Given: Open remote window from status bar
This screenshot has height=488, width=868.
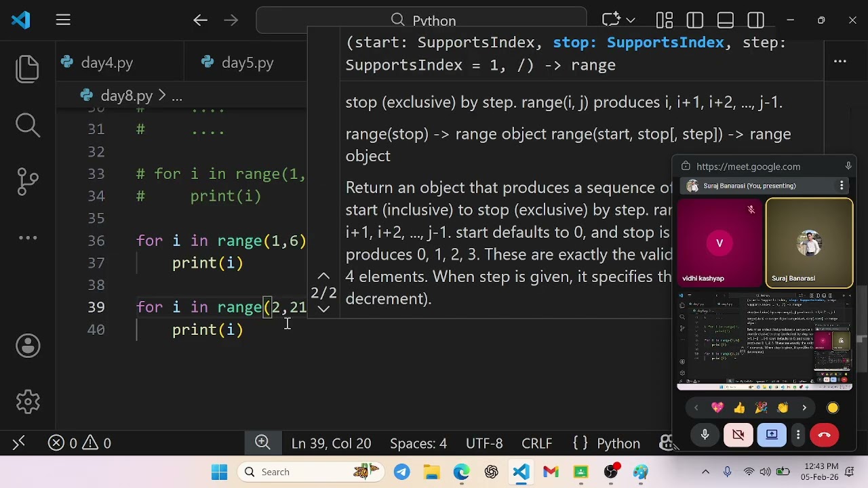Looking at the screenshot, I should pos(18,443).
